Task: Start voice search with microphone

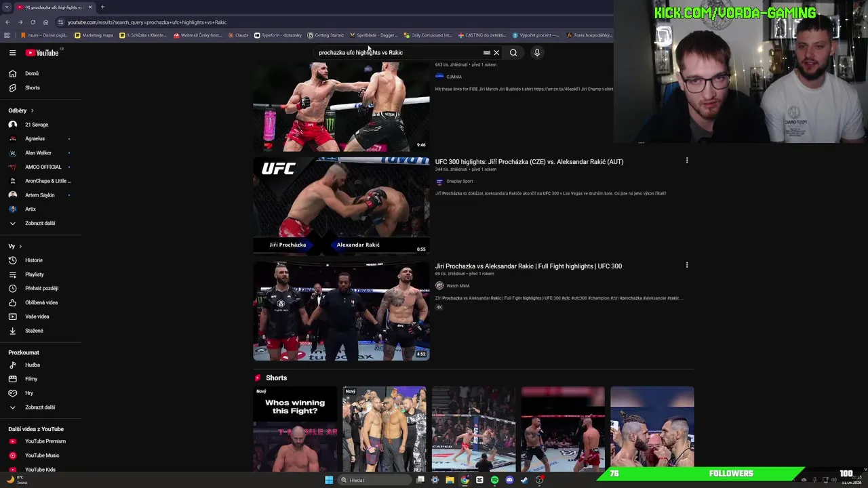Action: coord(536,52)
